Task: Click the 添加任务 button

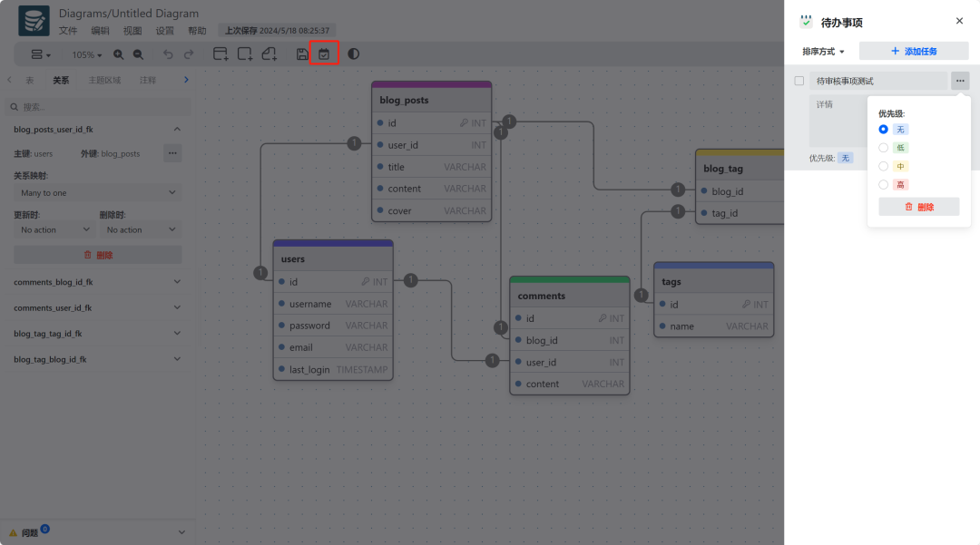Action: point(914,52)
